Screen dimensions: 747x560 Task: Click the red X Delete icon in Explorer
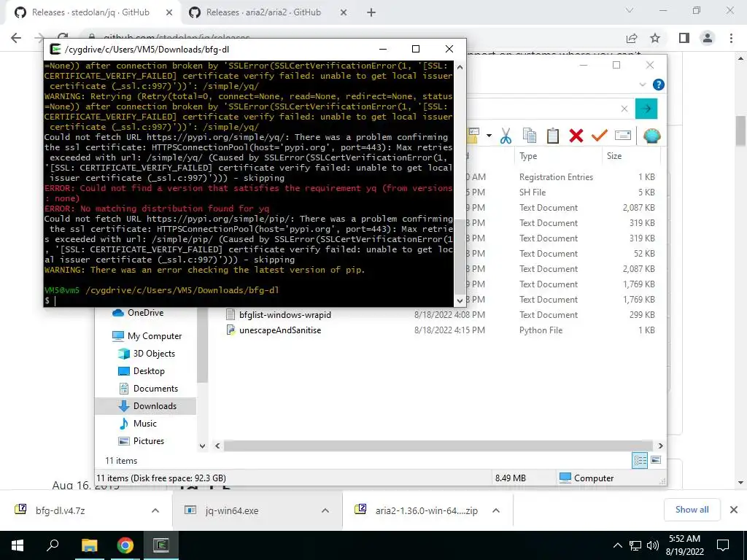tap(576, 136)
